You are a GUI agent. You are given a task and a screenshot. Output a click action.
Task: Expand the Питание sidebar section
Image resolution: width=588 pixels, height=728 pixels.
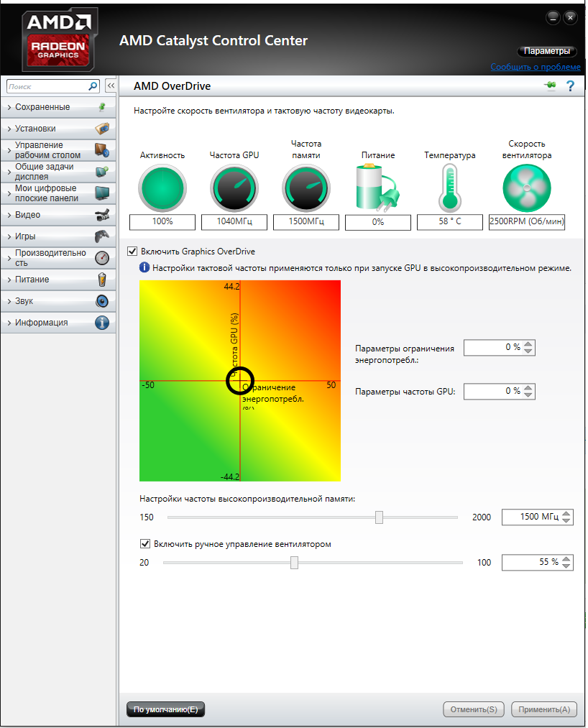coord(58,280)
